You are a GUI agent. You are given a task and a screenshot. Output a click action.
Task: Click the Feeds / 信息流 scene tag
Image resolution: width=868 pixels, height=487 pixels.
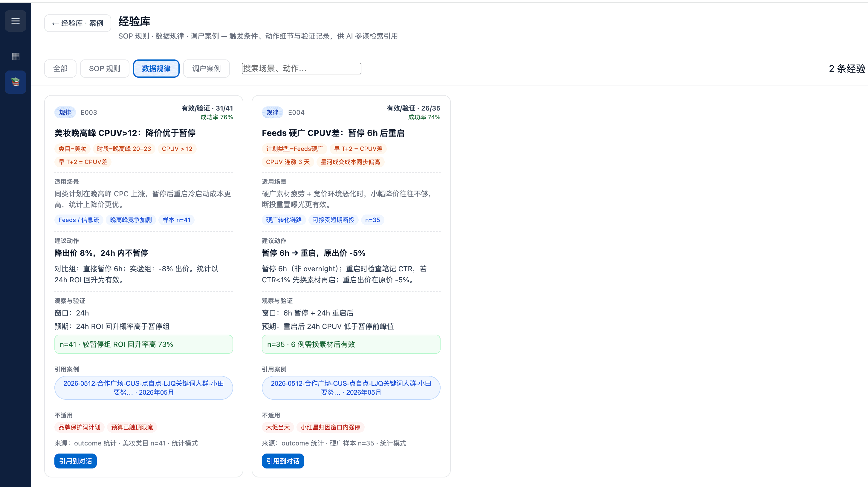(x=79, y=220)
